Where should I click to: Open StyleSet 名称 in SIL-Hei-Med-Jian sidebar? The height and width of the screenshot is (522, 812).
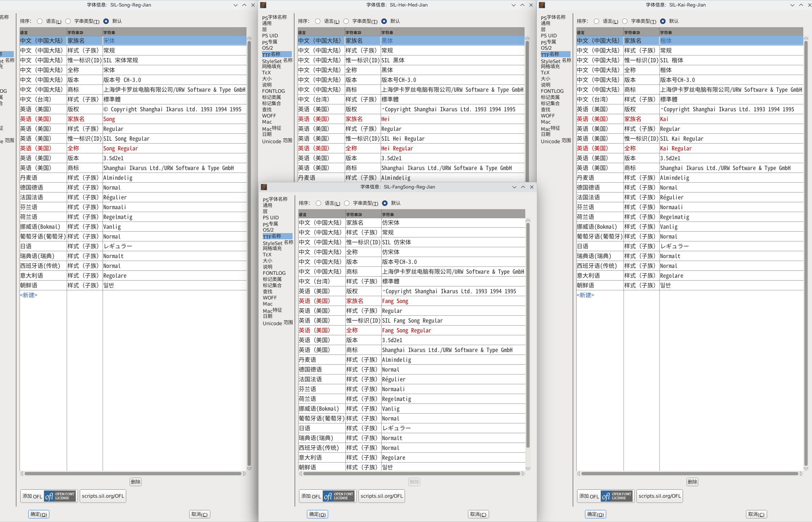click(277, 61)
